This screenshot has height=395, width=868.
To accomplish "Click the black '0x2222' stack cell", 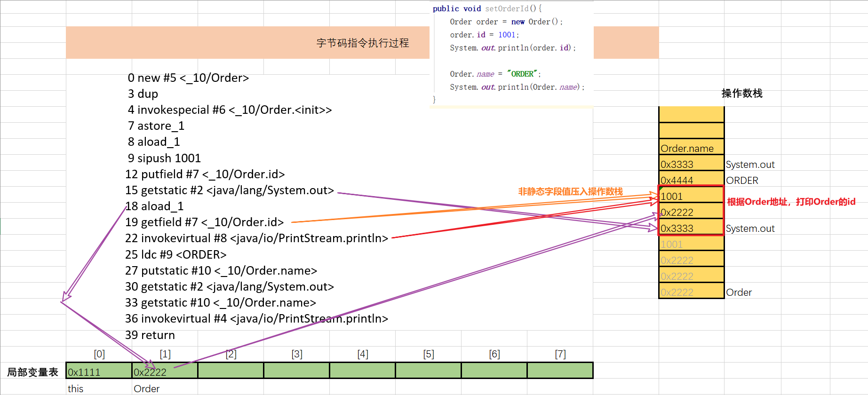I will point(691,212).
